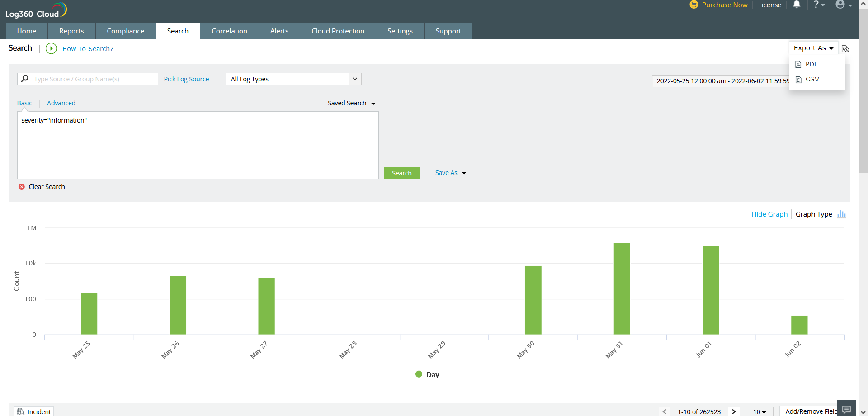Click the magnifier icon in source field

(24, 79)
